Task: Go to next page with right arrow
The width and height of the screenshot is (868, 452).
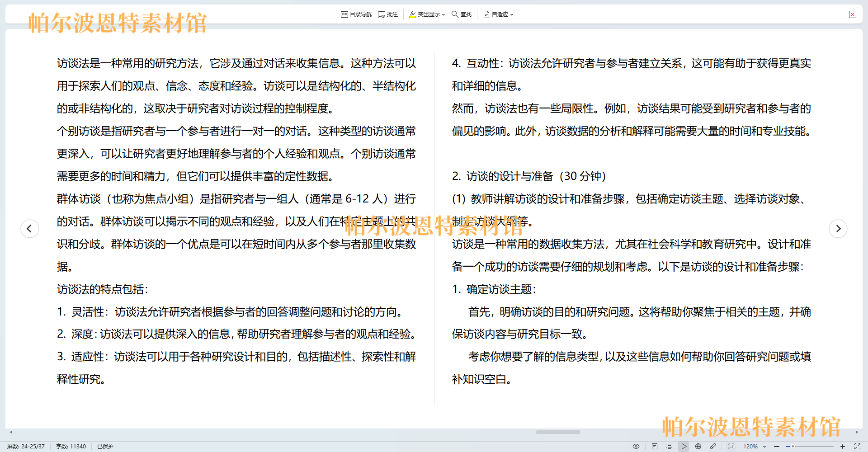Action: click(x=838, y=228)
